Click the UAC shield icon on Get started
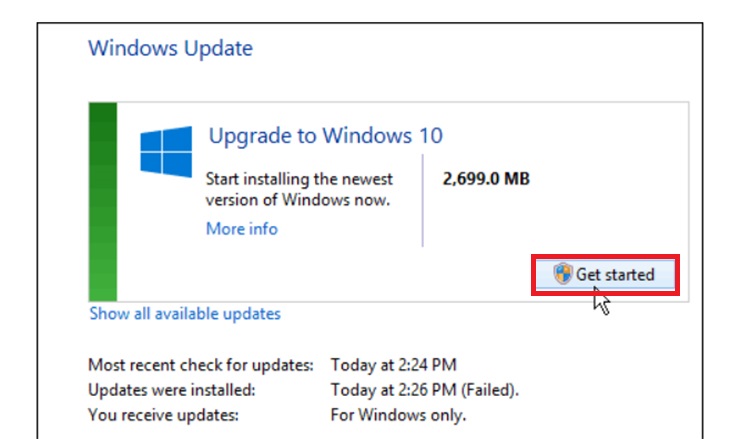Image resolution: width=730 pixels, height=439 pixels. click(562, 274)
